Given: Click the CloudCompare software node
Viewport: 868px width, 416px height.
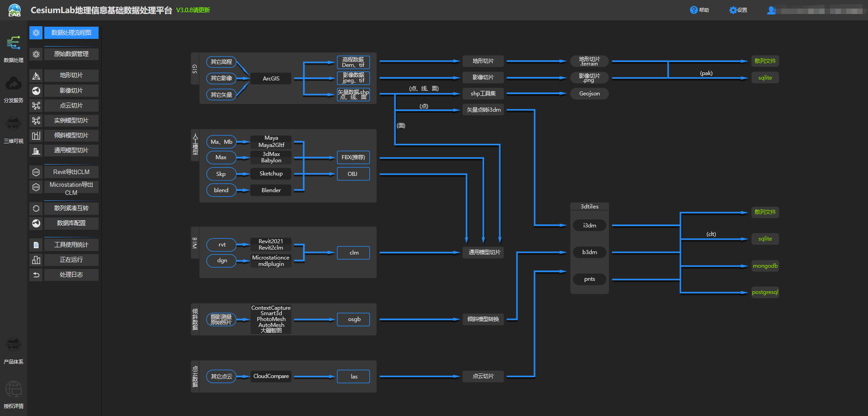Looking at the screenshot, I should coord(271,376).
